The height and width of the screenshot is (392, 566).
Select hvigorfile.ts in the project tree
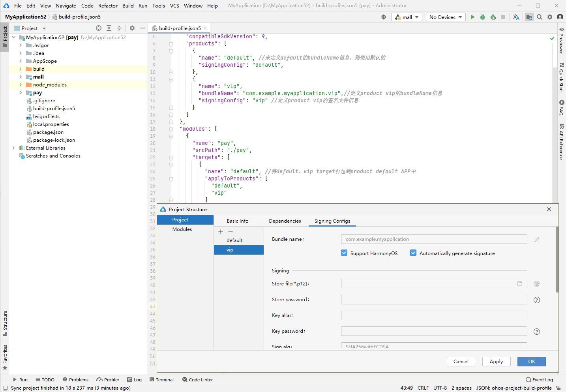[x=46, y=116]
